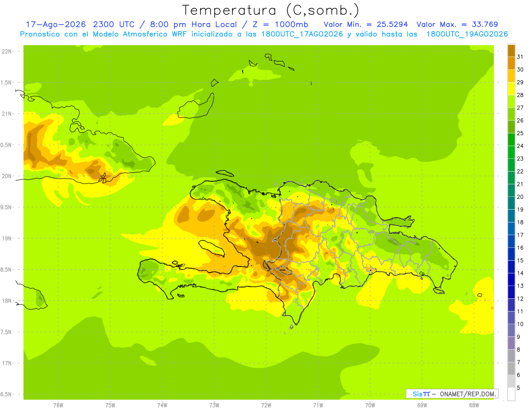Click the "70W" longitude label
This screenshot has height=411, width=532.
click(x=370, y=405)
